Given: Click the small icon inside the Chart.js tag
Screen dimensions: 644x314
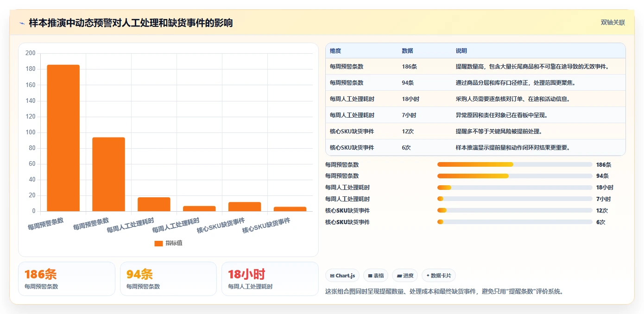Looking at the screenshot, I should click(x=332, y=276).
